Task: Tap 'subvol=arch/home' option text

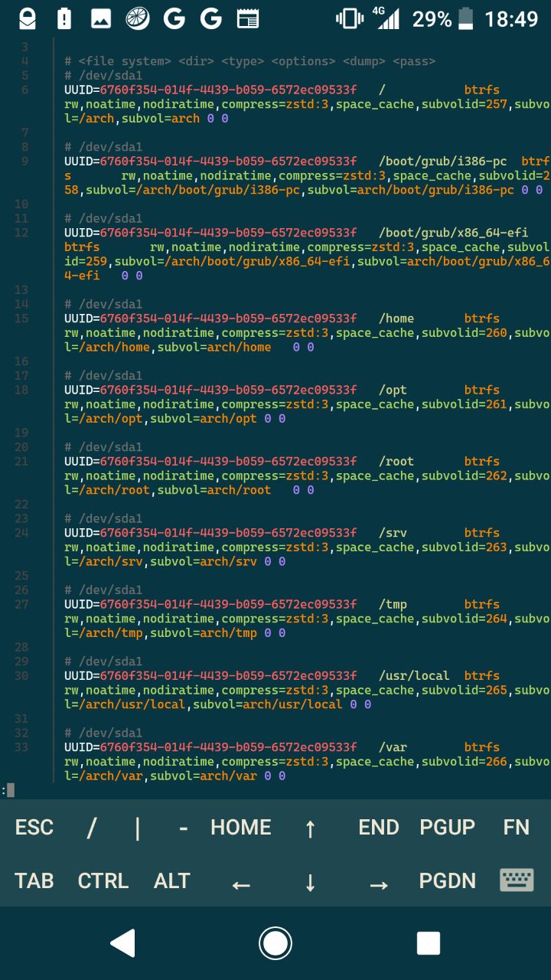Action: 214,348
